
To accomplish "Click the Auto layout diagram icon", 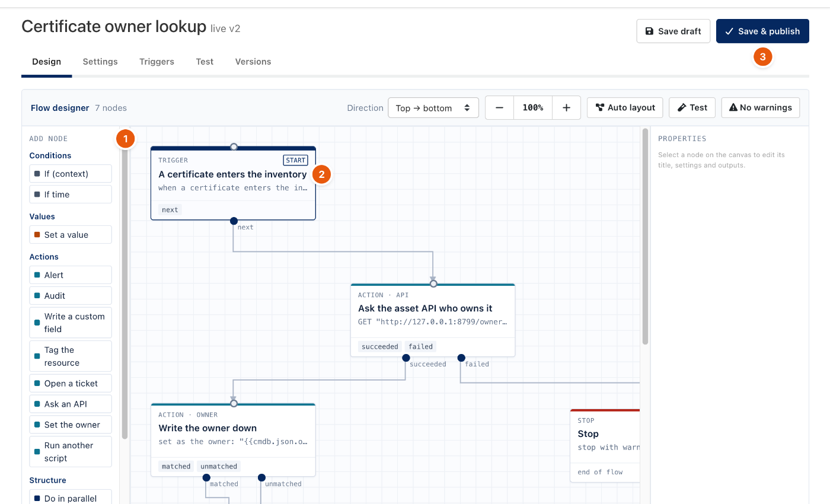I will point(600,107).
